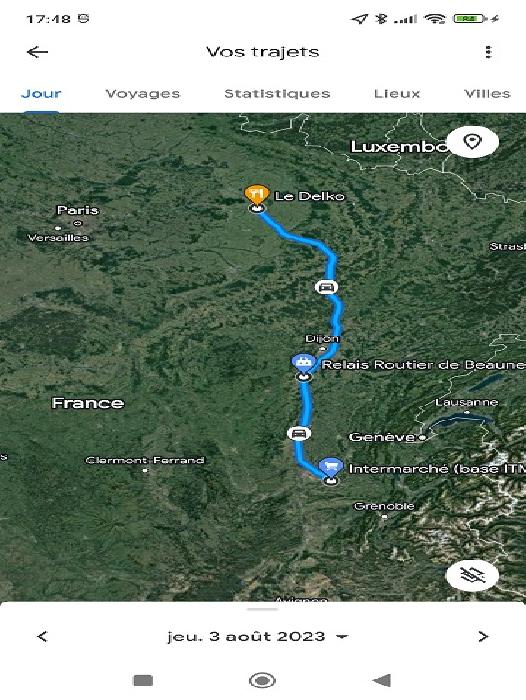Screen dimensions: 526x700
Task: Expand the bottom sheet drag handle
Action: pyautogui.click(x=263, y=609)
